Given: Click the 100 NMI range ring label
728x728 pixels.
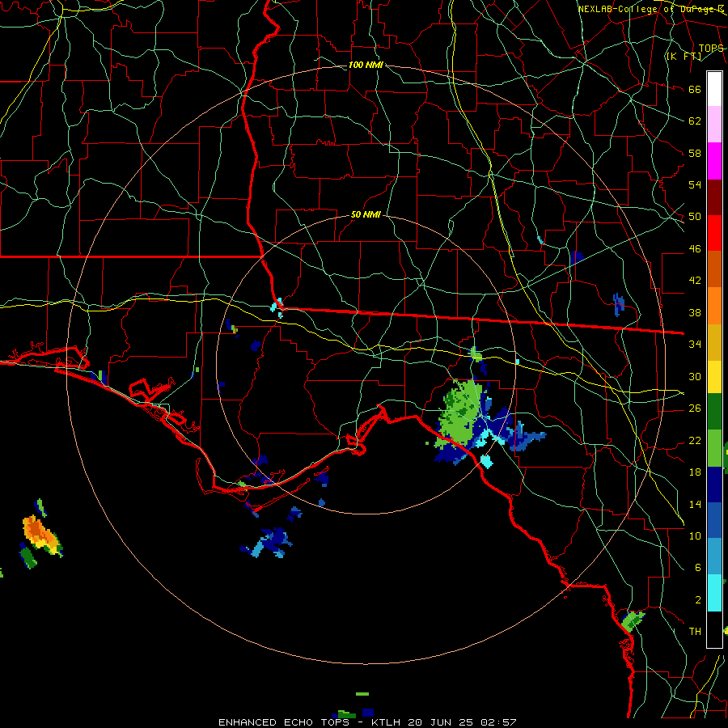Looking at the screenshot, I should (366, 65).
